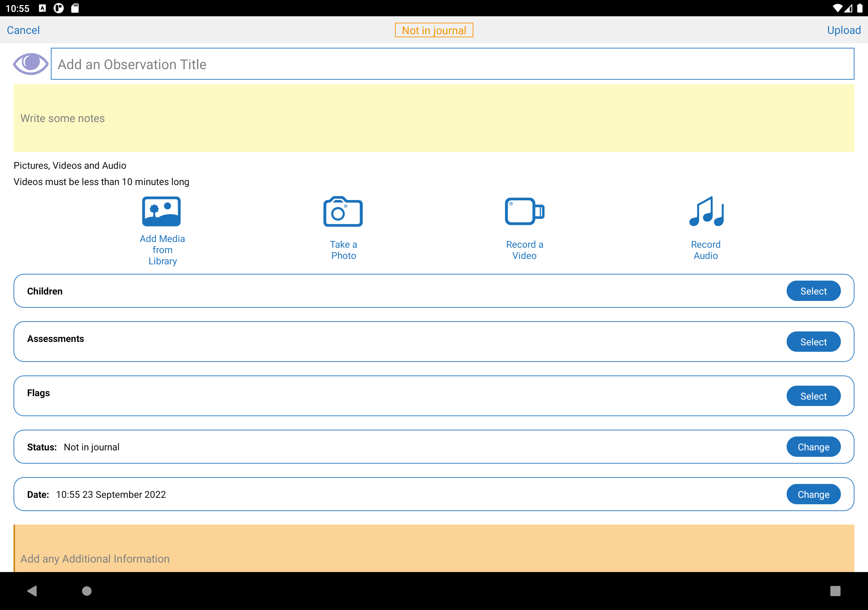Tap the 'Record Audio' label
868x610 pixels.
pos(706,250)
